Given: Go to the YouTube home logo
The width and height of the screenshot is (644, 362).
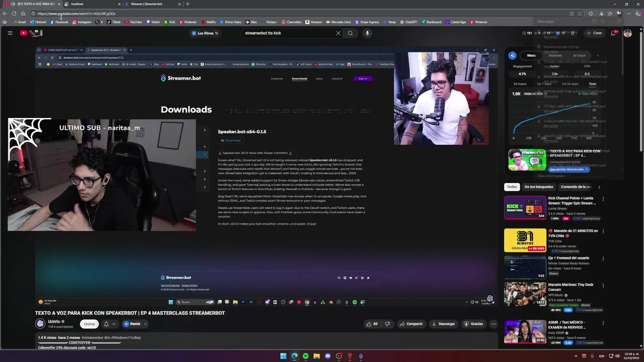Looking at the screenshot, I should click(31, 33).
